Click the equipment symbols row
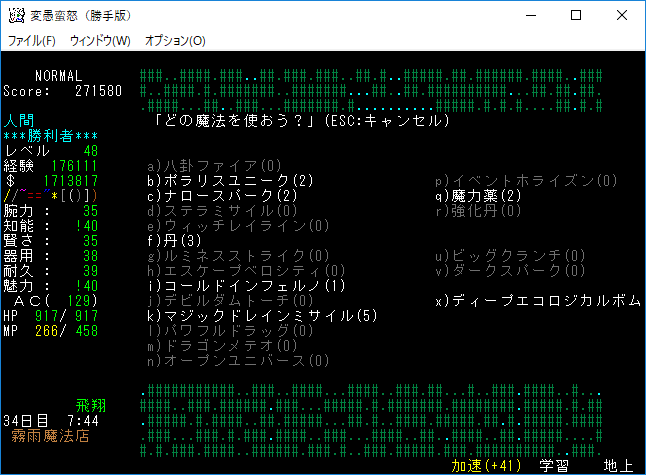Viewport: 646px width, 475px height. tap(36, 196)
